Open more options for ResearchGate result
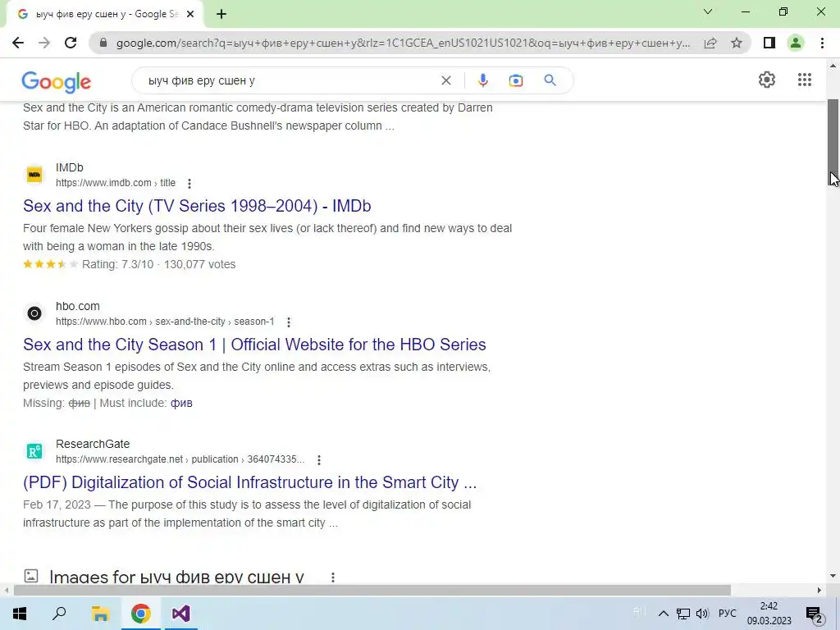 (x=319, y=459)
